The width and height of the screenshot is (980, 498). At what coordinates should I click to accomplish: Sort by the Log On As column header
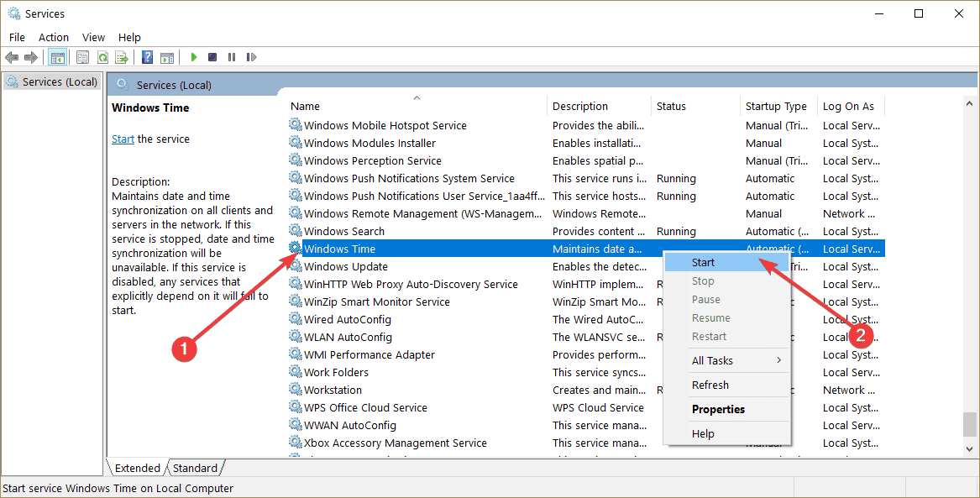pos(851,106)
